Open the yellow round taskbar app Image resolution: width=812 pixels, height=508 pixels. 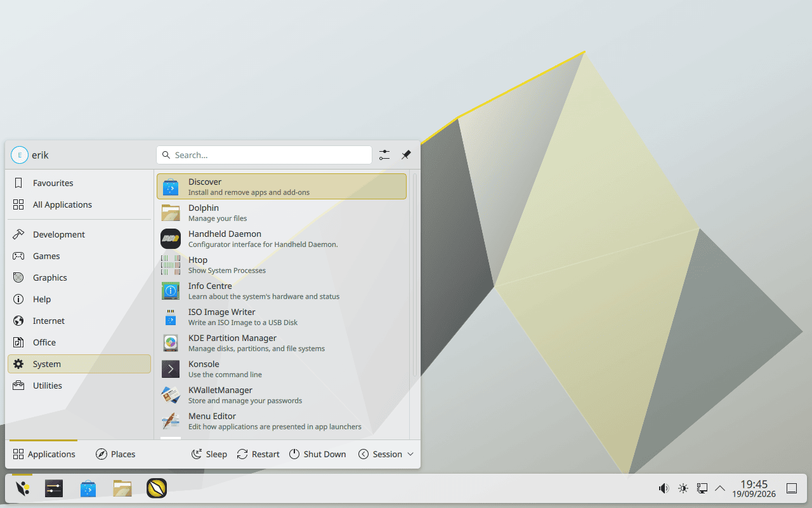click(x=157, y=488)
